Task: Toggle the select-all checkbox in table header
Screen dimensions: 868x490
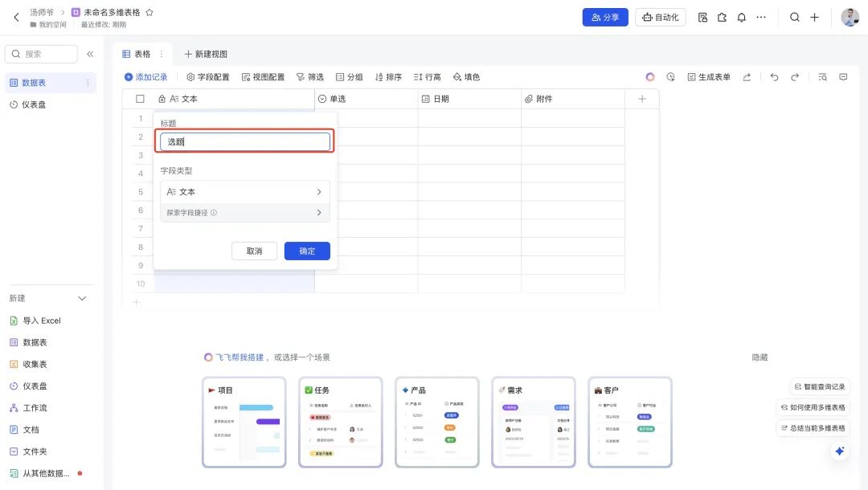Action: click(x=140, y=99)
